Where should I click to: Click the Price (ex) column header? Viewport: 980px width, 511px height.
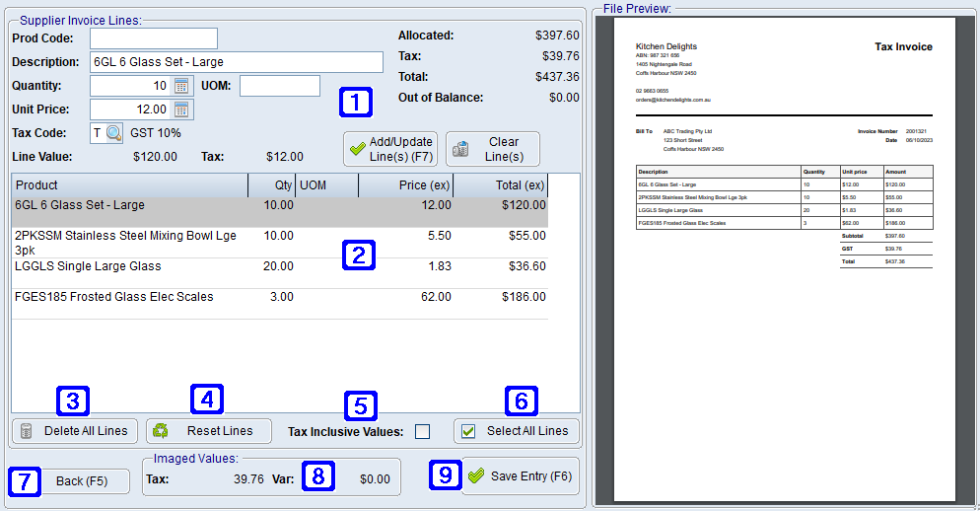(x=406, y=185)
